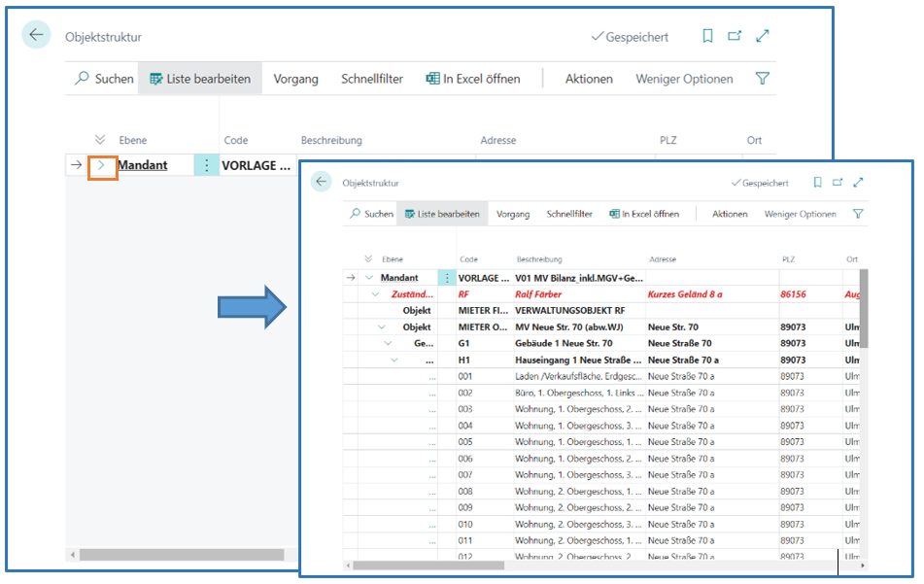Open the three-dot row menu beside the underlined Mandant
Image resolution: width=924 pixels, height=584 pixels.
point(206,165)
